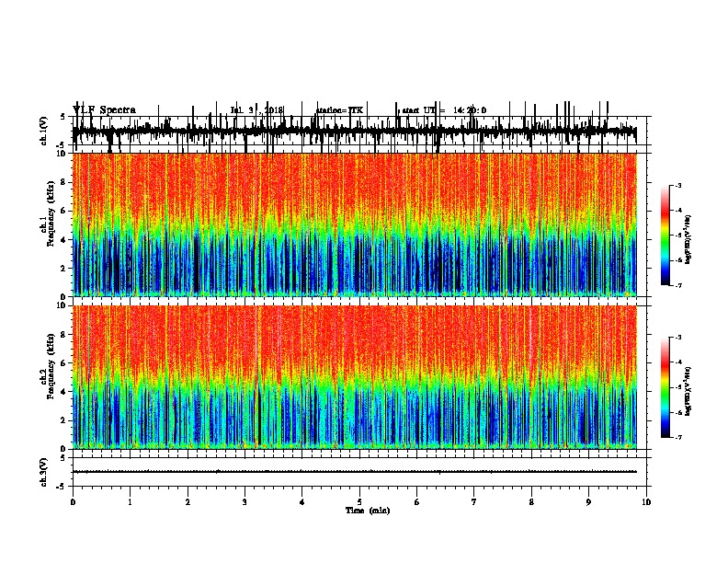The width and height of the screenshot is (728, 563).
Task: Click the ch.2 colorbar 'log(PSD)(V²/Hz)' label
Action: point(688,391)
